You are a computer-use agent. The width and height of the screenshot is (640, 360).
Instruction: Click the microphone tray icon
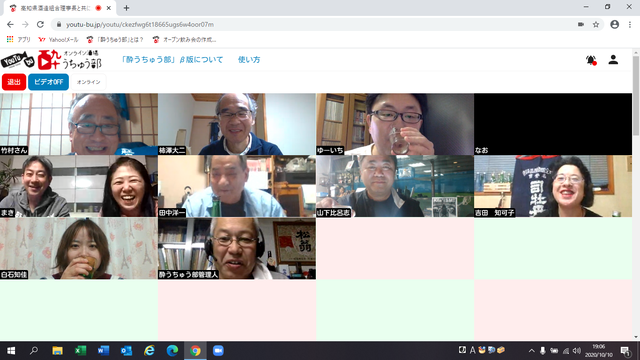pos(543,351)
